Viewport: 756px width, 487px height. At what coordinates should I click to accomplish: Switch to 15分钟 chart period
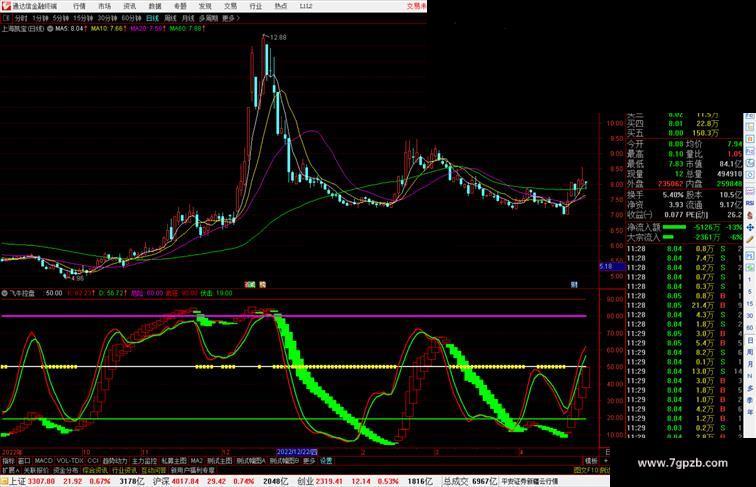83,18
